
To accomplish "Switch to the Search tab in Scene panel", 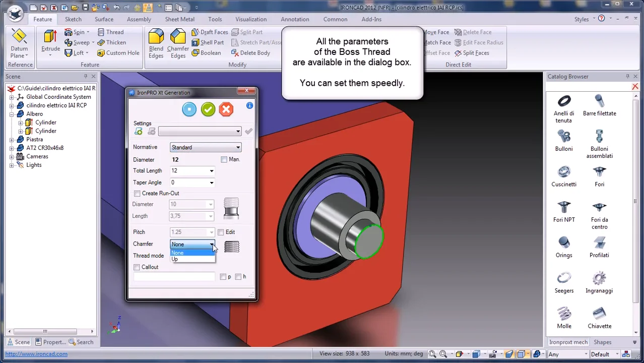I will click(x=81, y=342).
